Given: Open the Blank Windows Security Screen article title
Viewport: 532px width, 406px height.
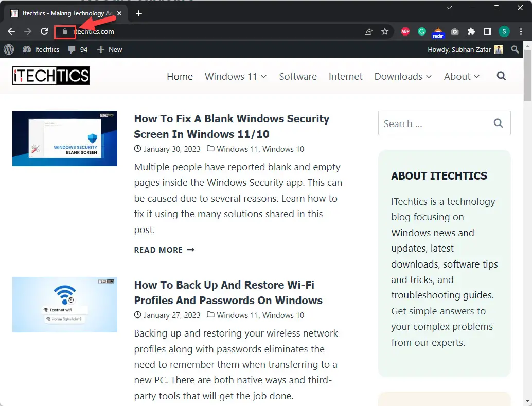Looking at the screenshot, I should point(232,126).
